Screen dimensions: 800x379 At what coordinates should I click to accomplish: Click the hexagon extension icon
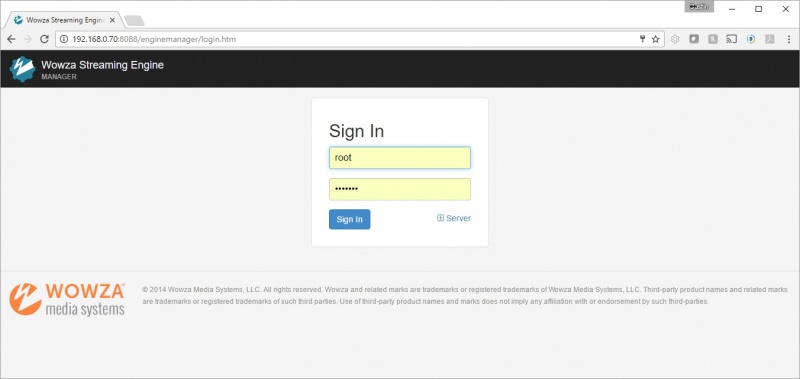pyautogui.click(x=675, y=39)
